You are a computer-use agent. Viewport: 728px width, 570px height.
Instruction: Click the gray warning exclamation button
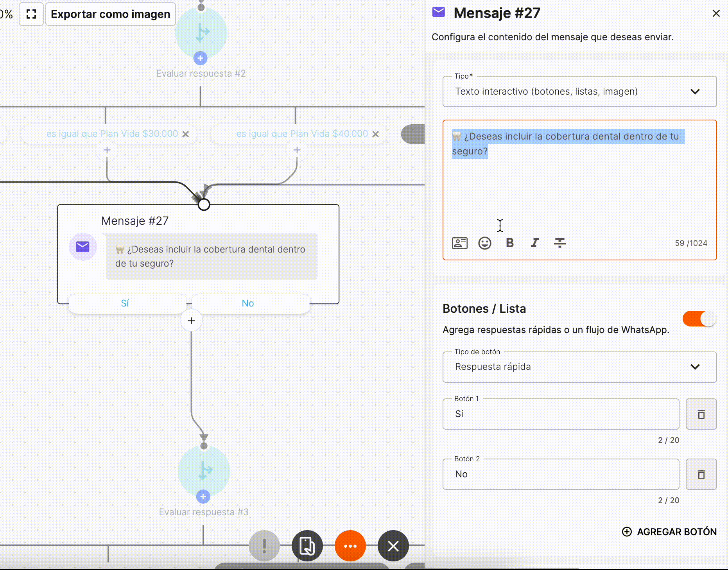pos(264,546)
